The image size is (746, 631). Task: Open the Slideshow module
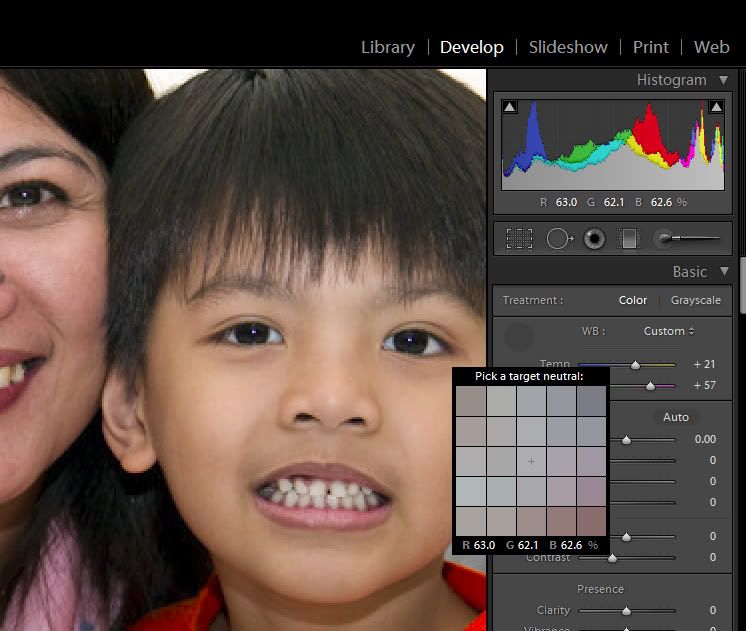568,47
